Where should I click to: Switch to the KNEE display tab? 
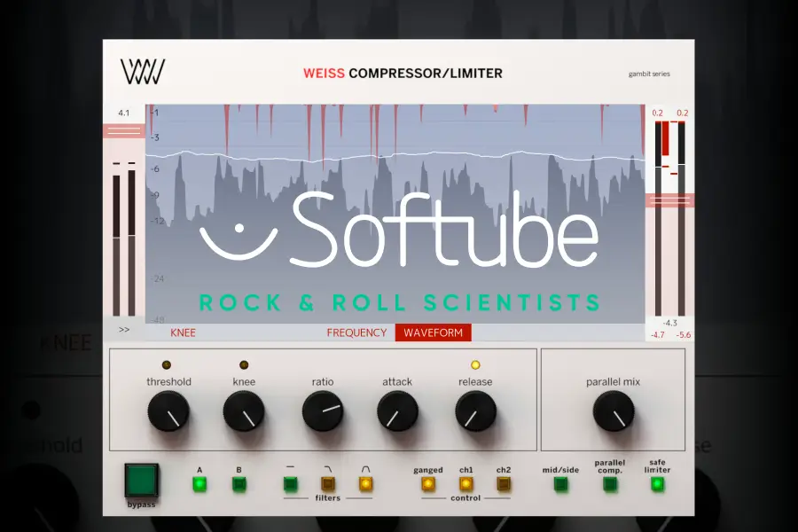[183, 332]
